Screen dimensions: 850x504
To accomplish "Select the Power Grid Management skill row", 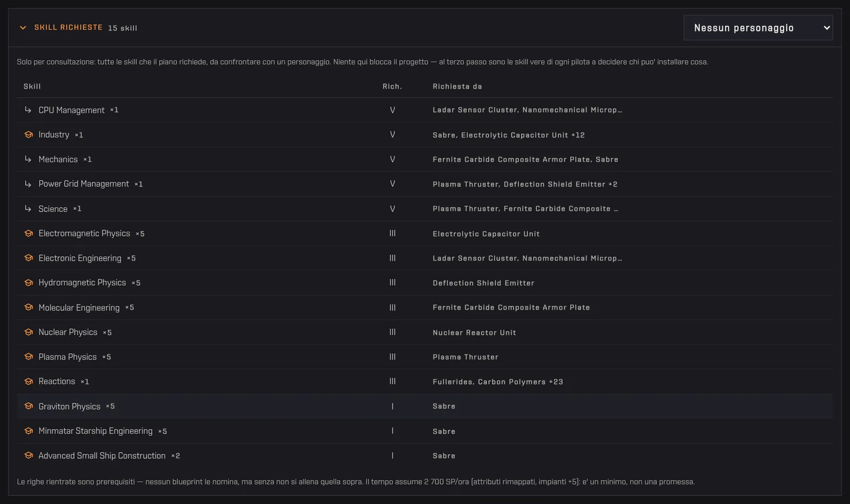I will click(x=424, y=184).
